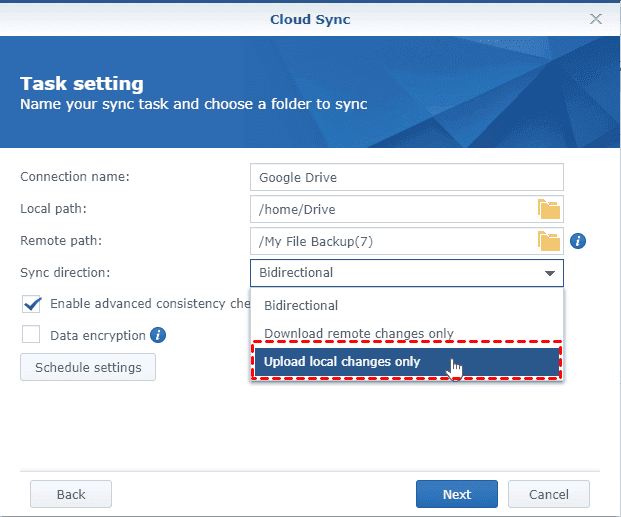Browse folder icon for Local path
Screen dimensions: 621x517
pyautogui.click(x=549, y=209)
